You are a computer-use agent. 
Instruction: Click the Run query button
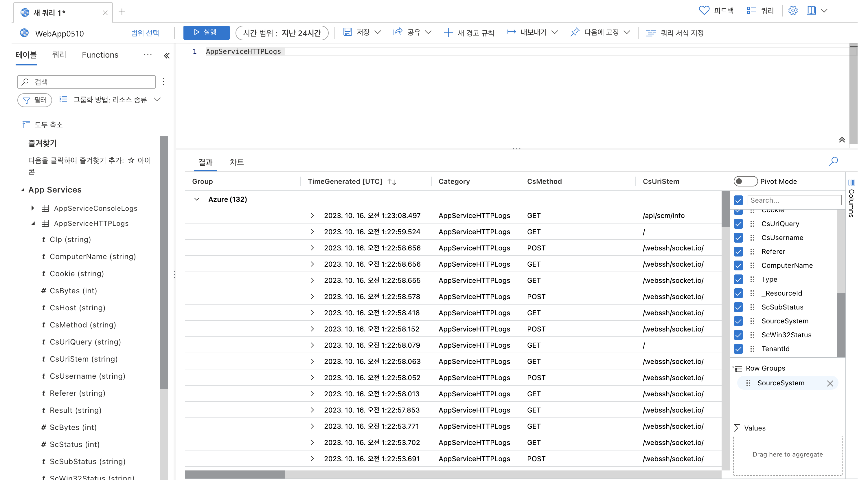[206, 32]
